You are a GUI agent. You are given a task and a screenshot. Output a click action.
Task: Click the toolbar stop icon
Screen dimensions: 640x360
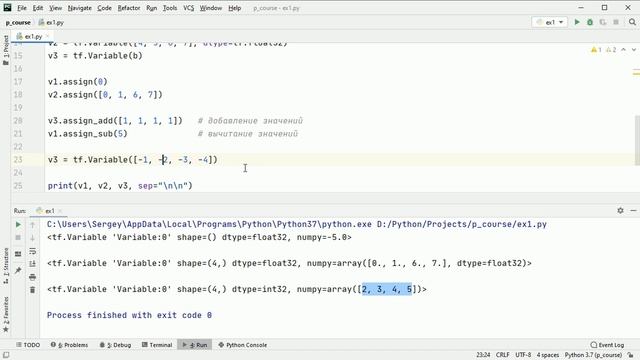pos(616,22)
